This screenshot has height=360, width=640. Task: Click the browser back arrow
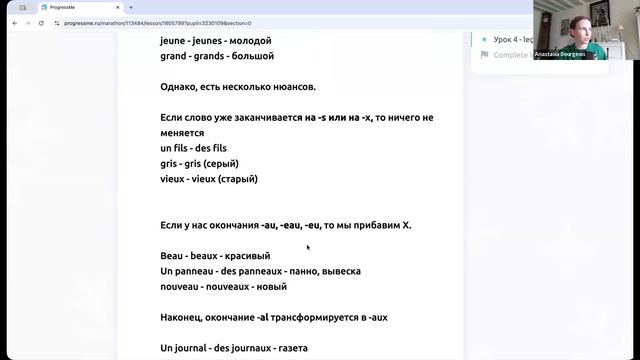coord(15,23)
